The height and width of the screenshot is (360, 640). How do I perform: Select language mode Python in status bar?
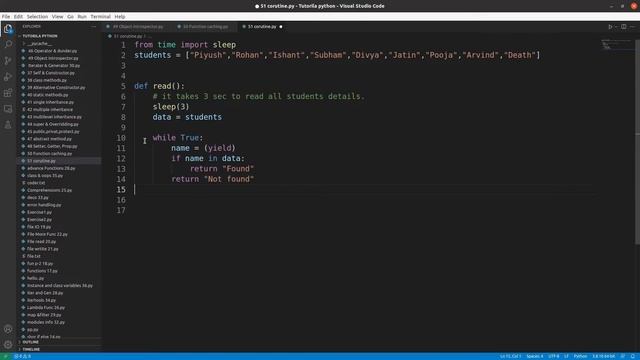pyautogui.click(x=580, y=356)
